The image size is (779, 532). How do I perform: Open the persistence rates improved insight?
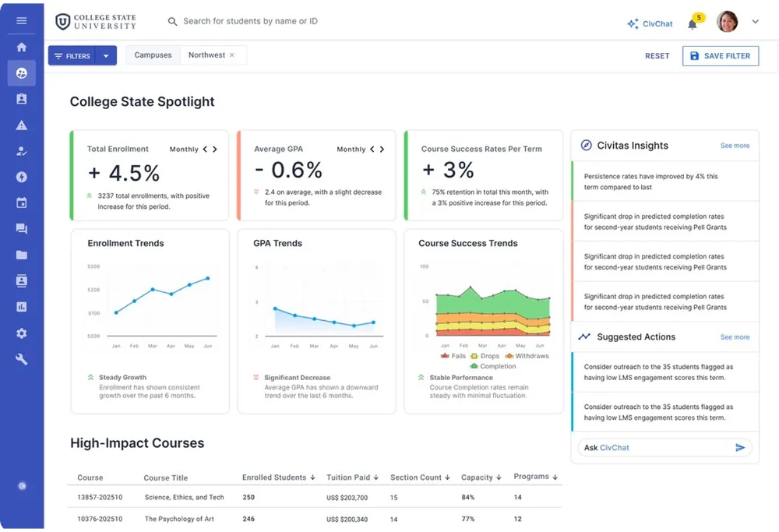click(665, 181)
